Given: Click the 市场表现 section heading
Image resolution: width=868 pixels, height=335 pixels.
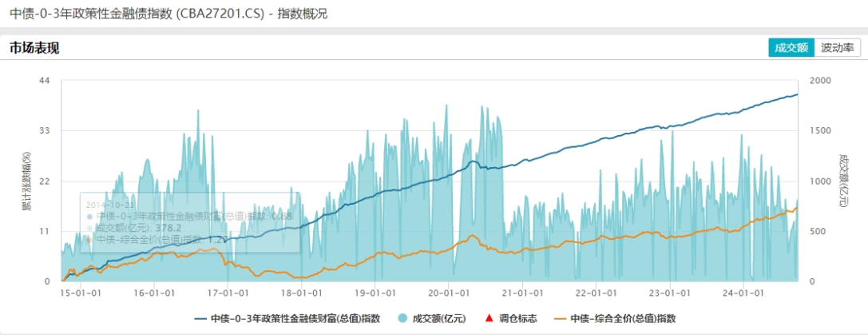Looking at the screenshot, I should tap(34, 48).
